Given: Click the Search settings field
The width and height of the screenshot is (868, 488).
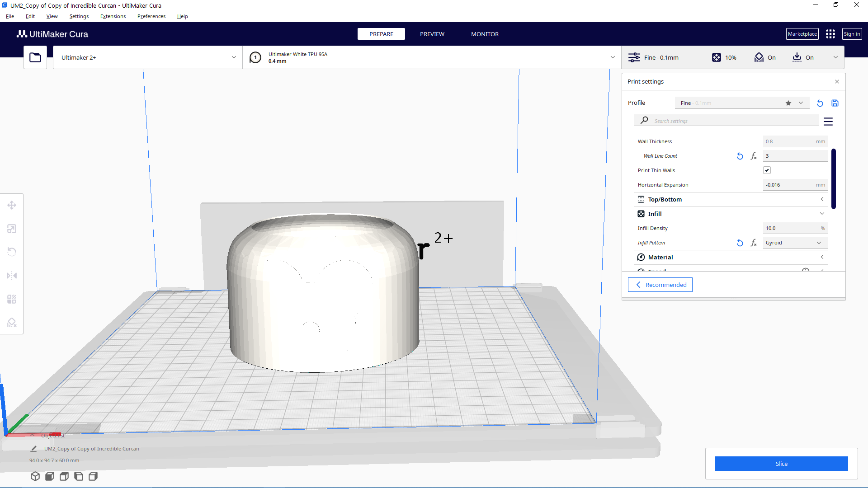Looking at the screenshot, I should point(726,121).
